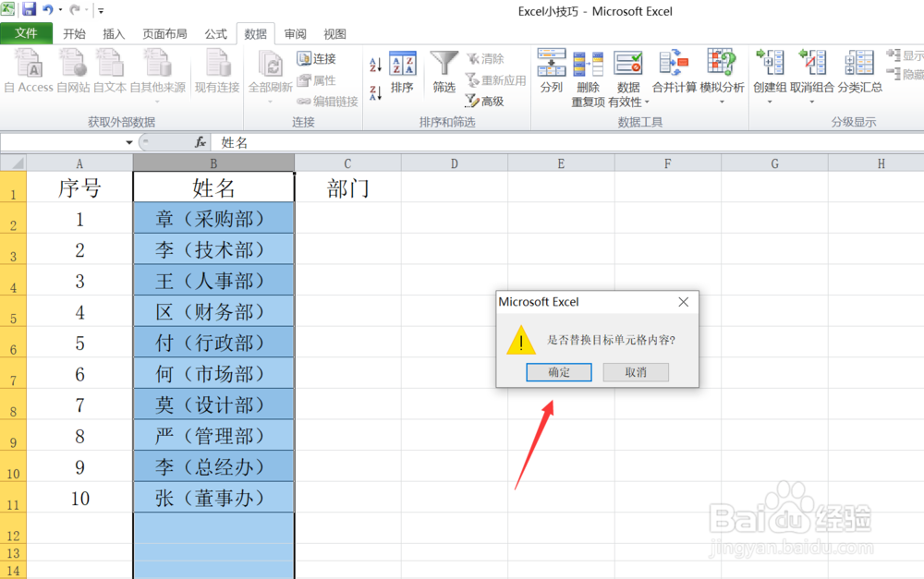Open the Name Box dropdown arrow
The image size is (924, 579).
coord(130,141)
